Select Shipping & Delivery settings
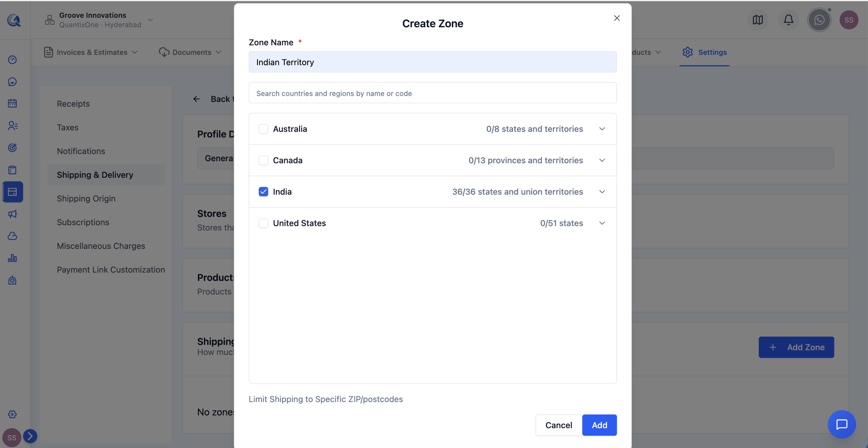 (106, 175)
